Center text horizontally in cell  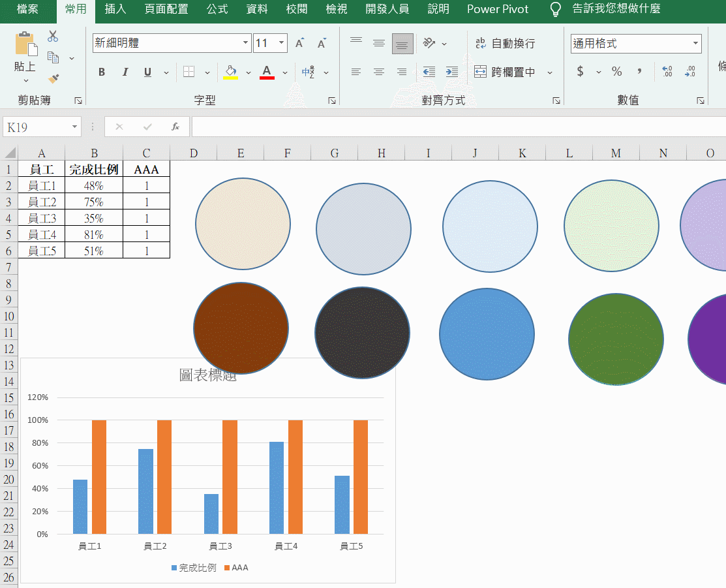(379, 72)
